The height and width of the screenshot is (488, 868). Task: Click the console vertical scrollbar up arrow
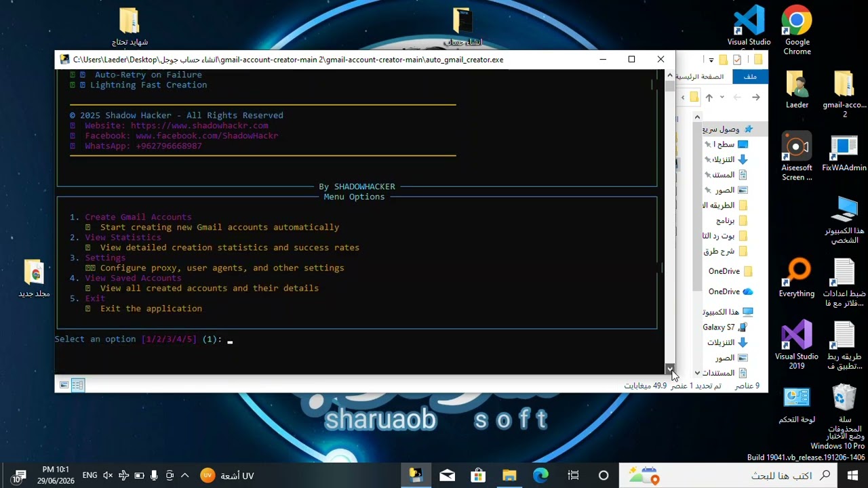click(670, 75)
